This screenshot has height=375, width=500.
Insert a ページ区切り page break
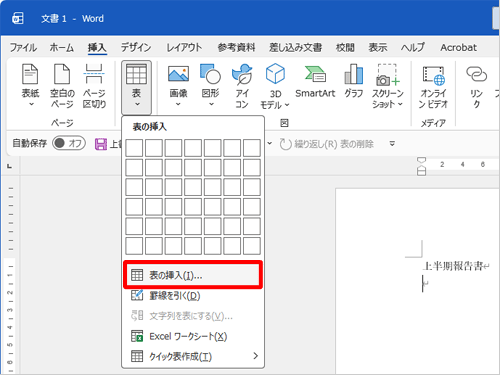(x=94, y=86)
